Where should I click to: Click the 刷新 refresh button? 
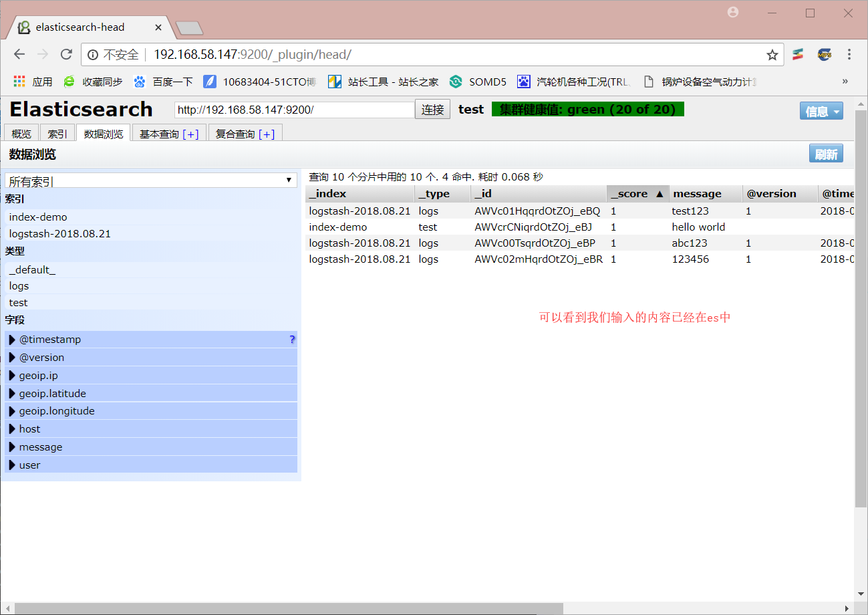click(x=826, y=154)
